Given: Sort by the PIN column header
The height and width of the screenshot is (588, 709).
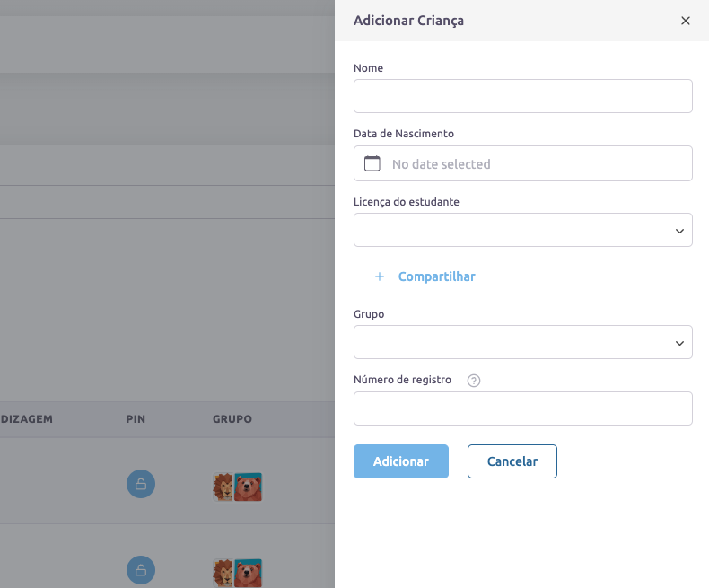Looking at the screenshot, I should [136, 419].
